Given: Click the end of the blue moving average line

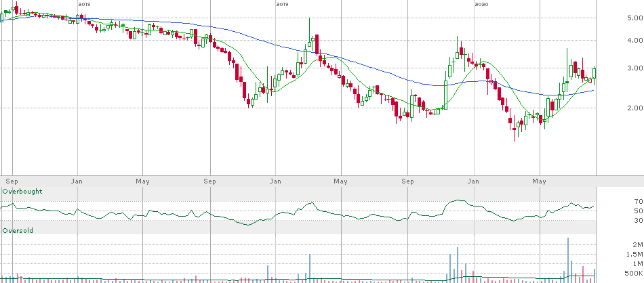Looking at the screenshot, I should [594, 90].
